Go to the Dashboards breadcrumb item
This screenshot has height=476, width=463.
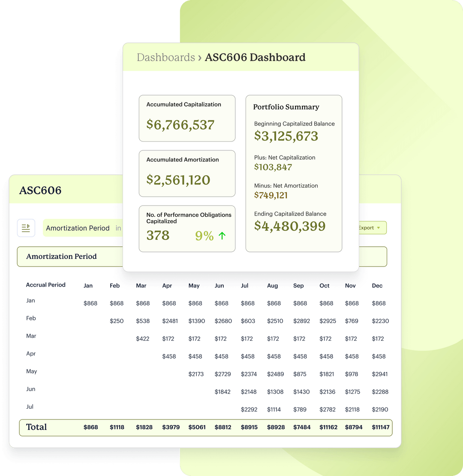click(x=166, y=57)
